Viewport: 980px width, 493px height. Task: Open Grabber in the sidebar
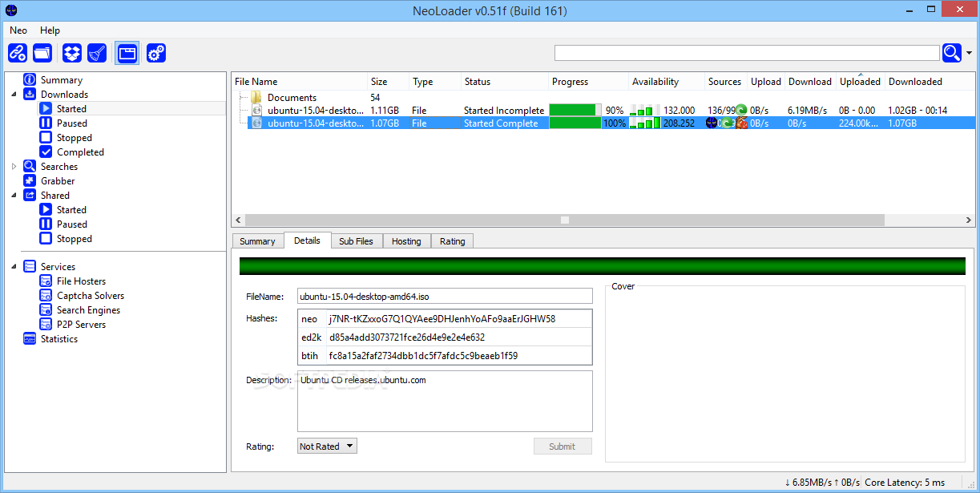58,181
